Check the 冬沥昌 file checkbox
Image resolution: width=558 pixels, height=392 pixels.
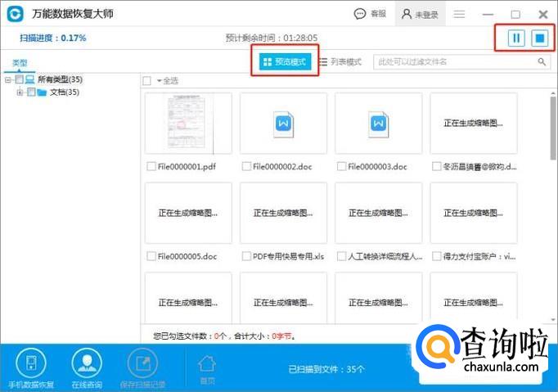coord(436,166)
